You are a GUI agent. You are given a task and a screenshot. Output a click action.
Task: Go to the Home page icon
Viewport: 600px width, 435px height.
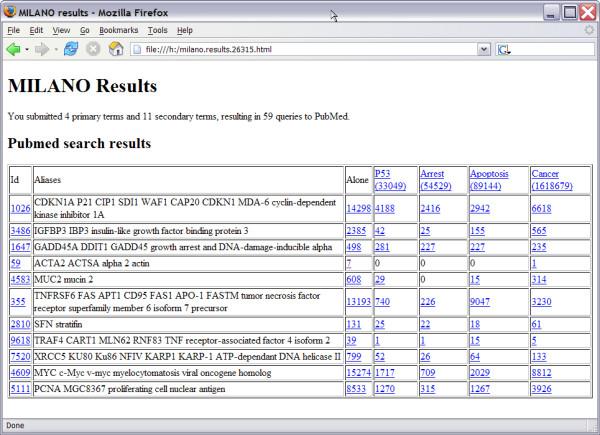(116, 49)
